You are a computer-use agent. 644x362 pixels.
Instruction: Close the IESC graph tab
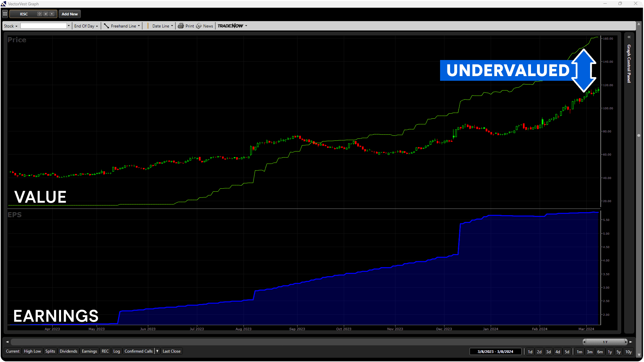[x=52, y=14]
